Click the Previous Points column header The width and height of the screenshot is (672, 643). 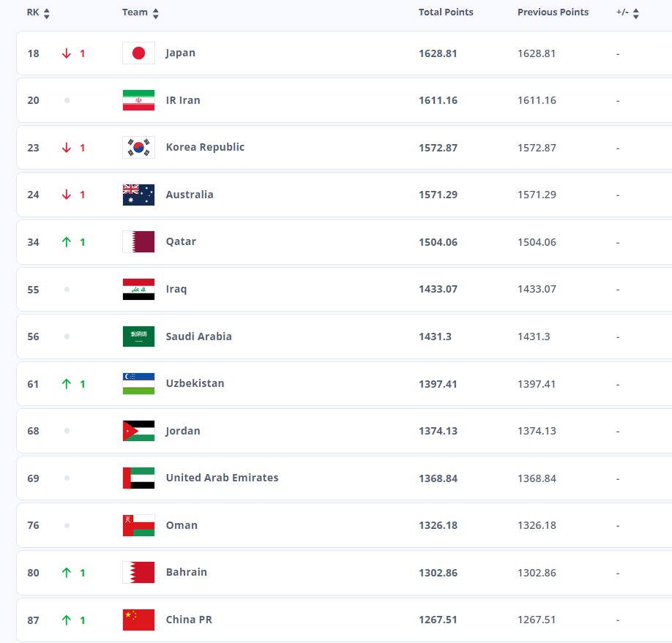(553, 12)
